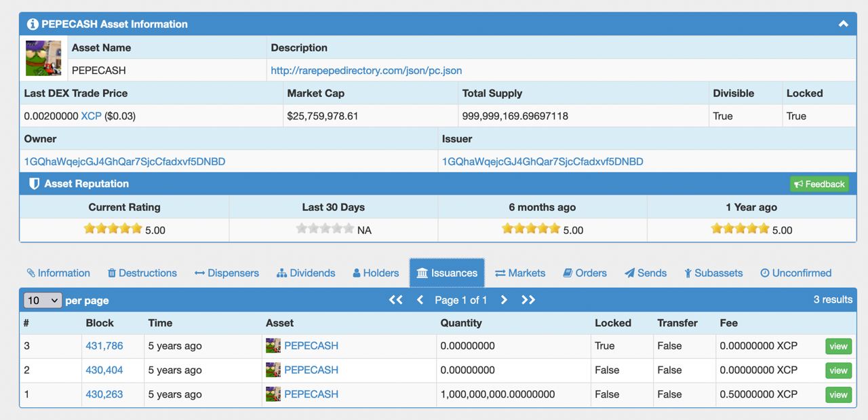Click the Current Rating stars
This screenshot has width=868, height=420.
point(113,229)
